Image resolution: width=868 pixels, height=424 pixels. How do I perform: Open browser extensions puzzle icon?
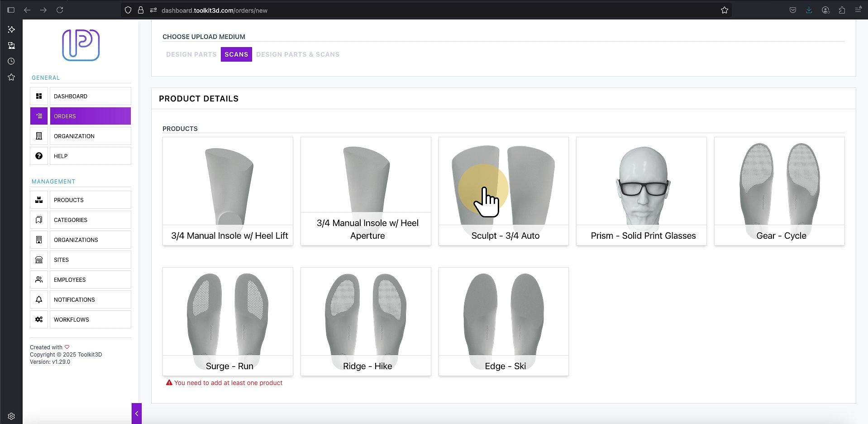[842, 10]
